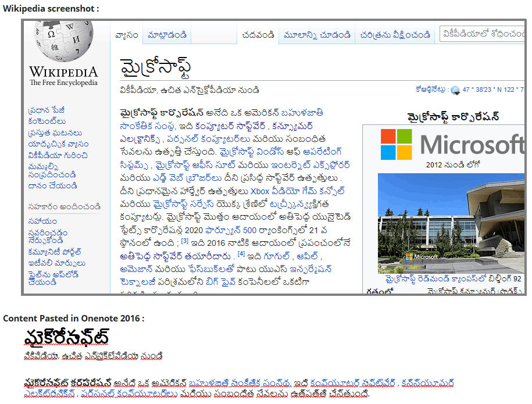Click the 'Content Pasted in Onenote 2016' label
Image resolution: width=532 pixels, height=404 pixels.
point(74,319)
